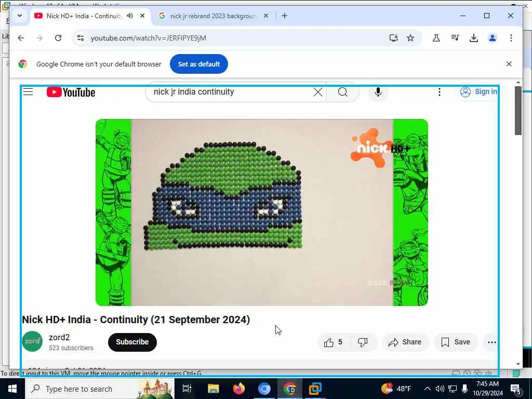The image size is (532, 399).
Task: Open the Chrome profile avatar
Action: click(x=493, y=38)
